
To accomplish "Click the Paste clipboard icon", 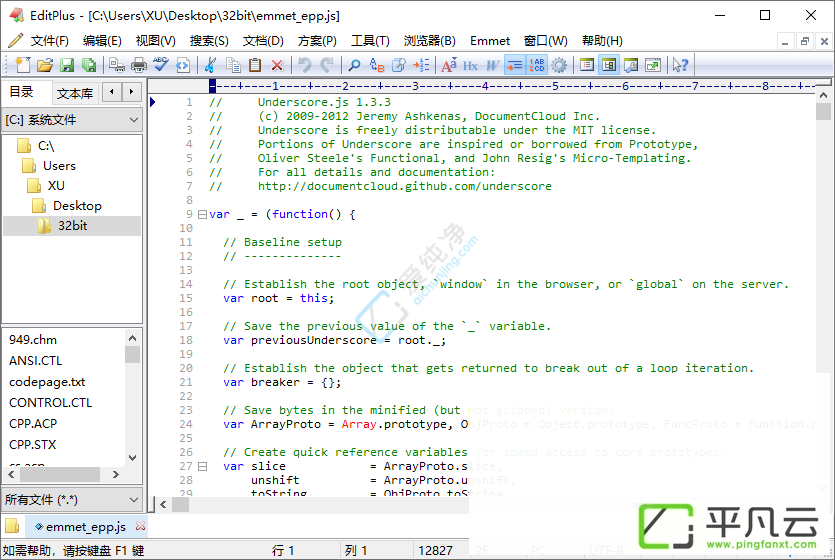I will tap(255, 65).
